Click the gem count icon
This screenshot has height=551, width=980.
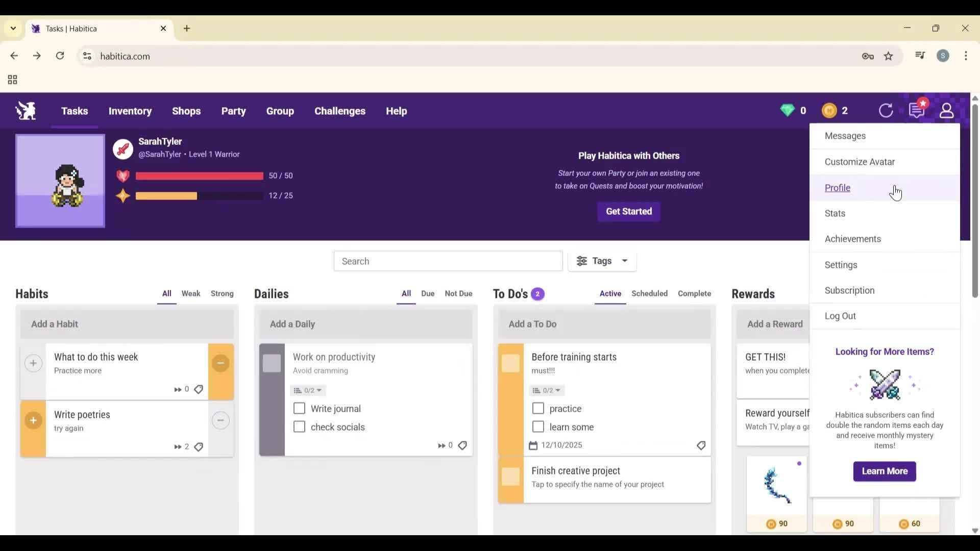pos(788,110)
